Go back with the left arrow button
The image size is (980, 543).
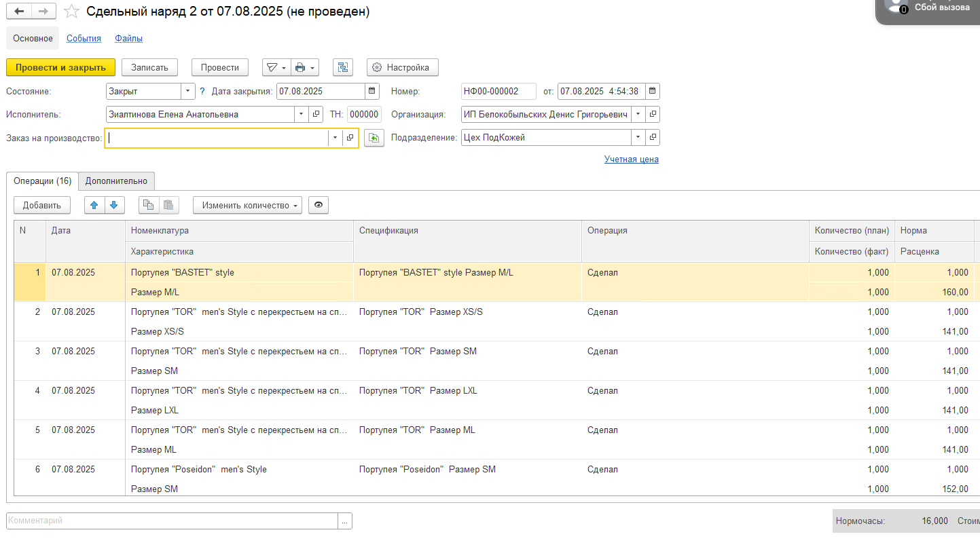[x=18, y=12]
